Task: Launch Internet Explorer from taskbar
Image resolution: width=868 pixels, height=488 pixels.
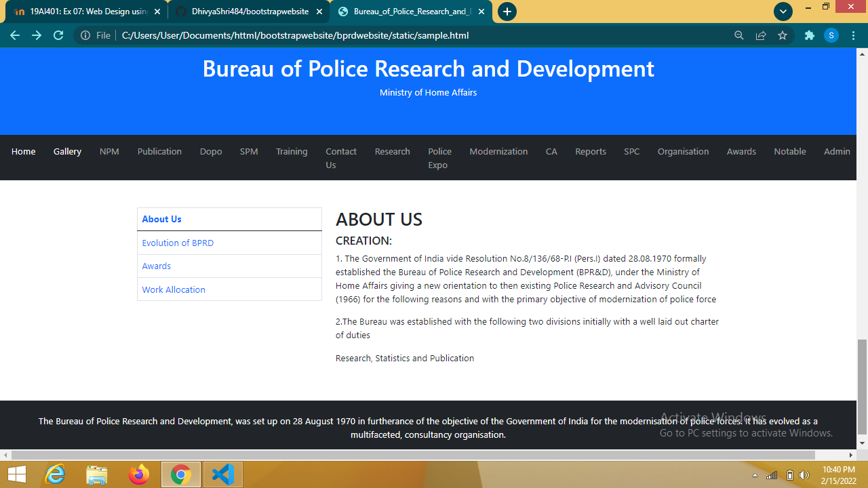Action: (55, 474)
